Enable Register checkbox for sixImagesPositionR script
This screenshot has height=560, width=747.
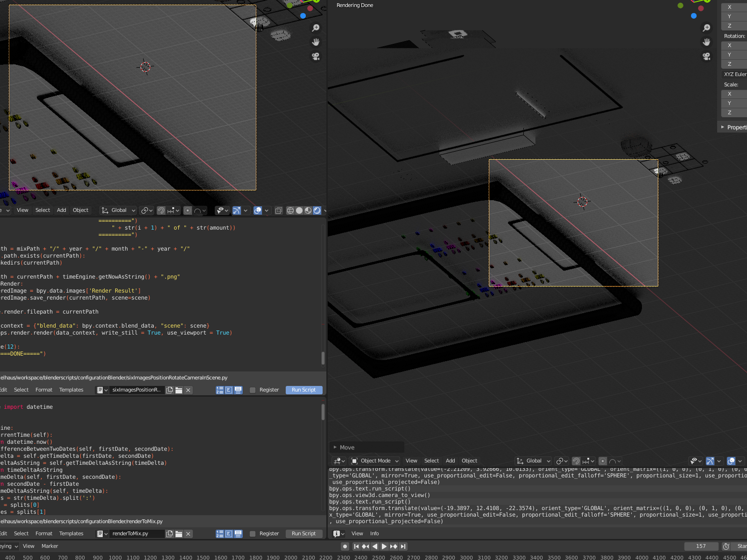coord(253,390)
